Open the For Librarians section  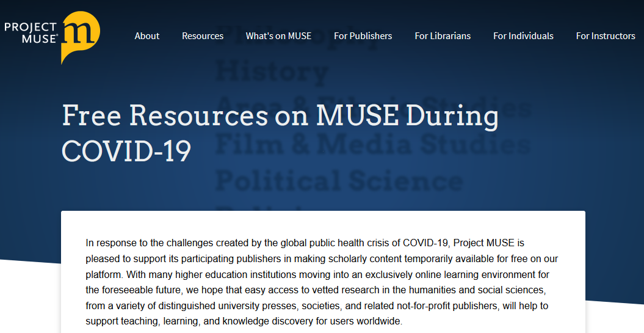[443, 36]
